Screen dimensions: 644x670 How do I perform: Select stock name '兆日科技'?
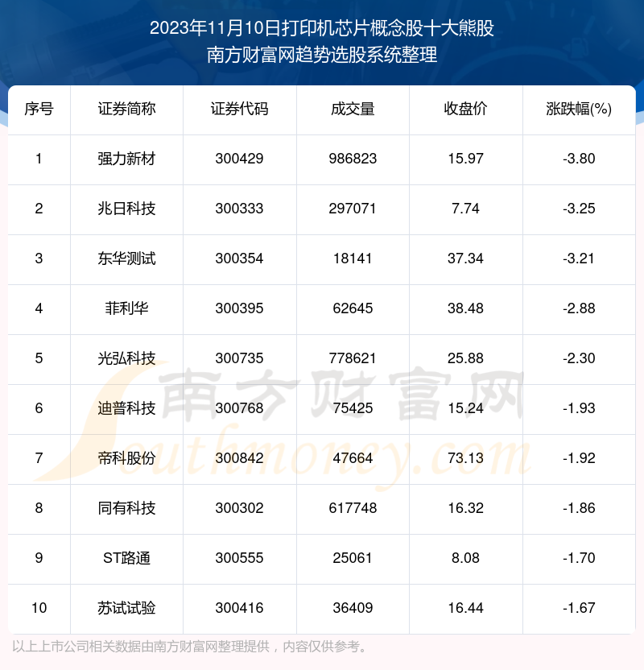click(126, 209)
